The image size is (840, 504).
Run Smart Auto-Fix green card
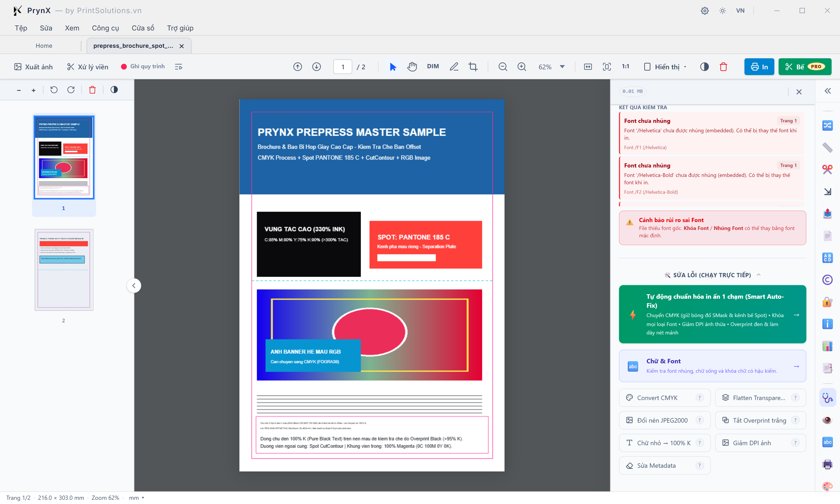[x=712, y=314]
